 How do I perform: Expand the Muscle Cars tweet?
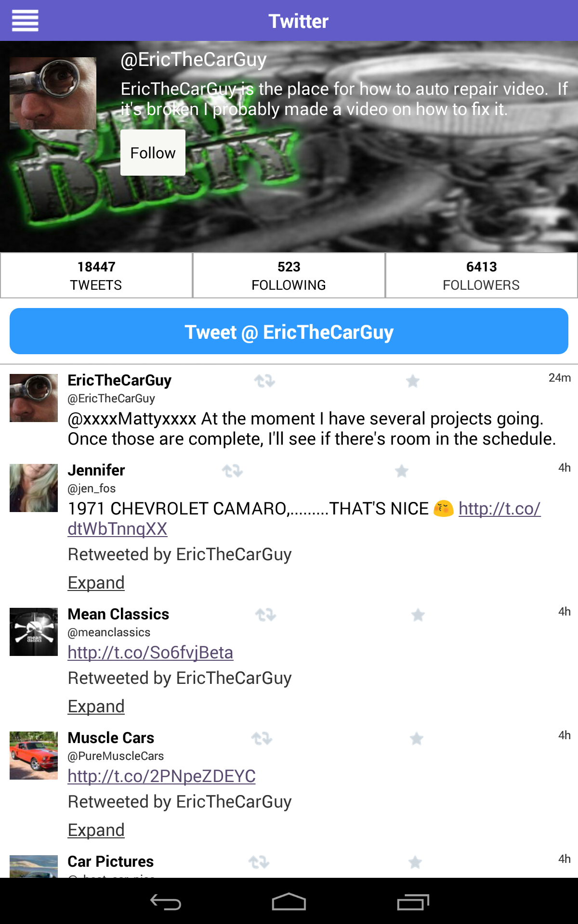pyautogui.click(x=96, y=830)
